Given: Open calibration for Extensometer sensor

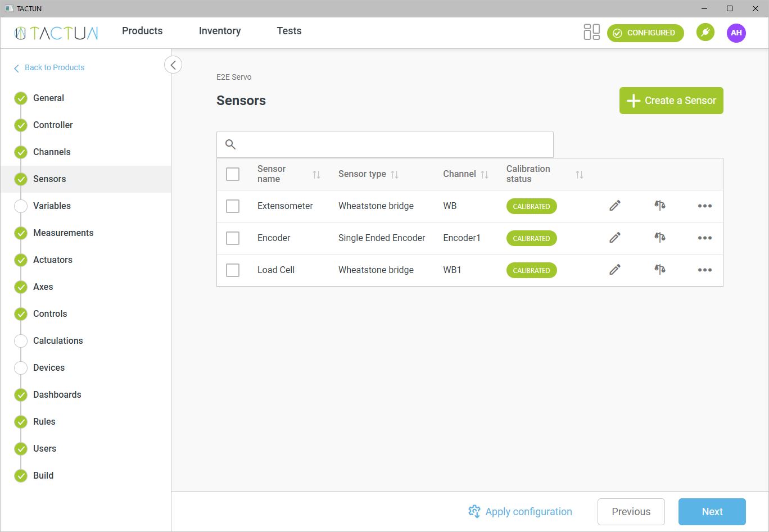Looking at the screenshot, I should pyautogui.click(x=660, y=206).
